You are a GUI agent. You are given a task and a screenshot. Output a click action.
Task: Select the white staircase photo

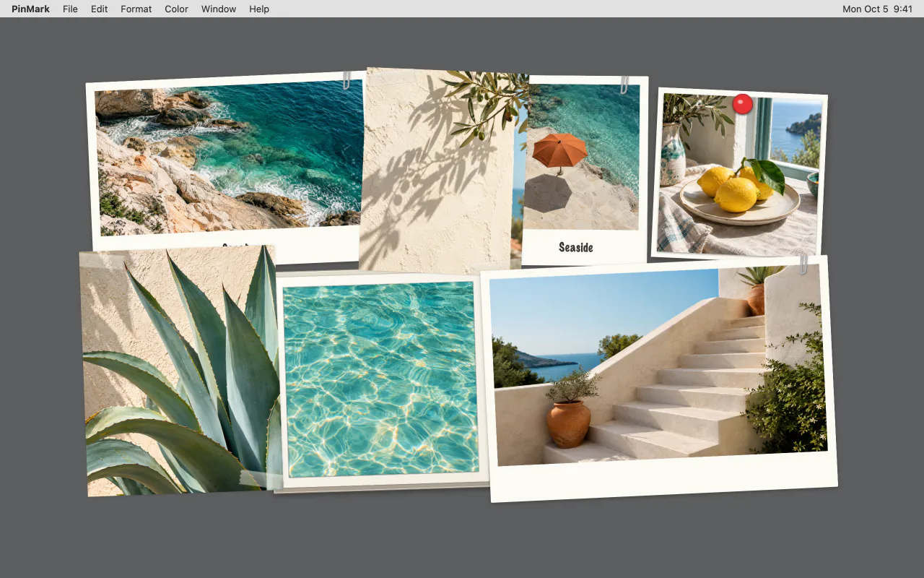(x=659, y=379)
